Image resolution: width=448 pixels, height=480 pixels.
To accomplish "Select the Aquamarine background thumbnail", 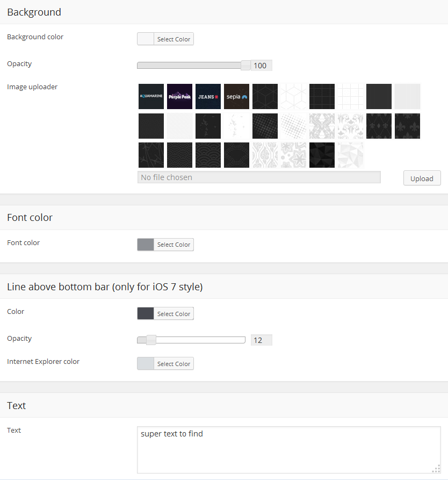I will click(151, 97).
